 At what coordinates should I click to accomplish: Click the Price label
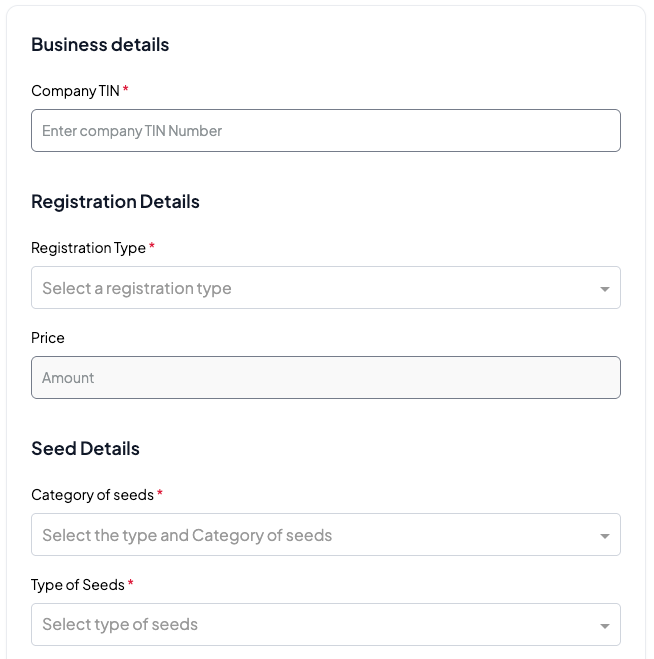(x=48, y=338)
